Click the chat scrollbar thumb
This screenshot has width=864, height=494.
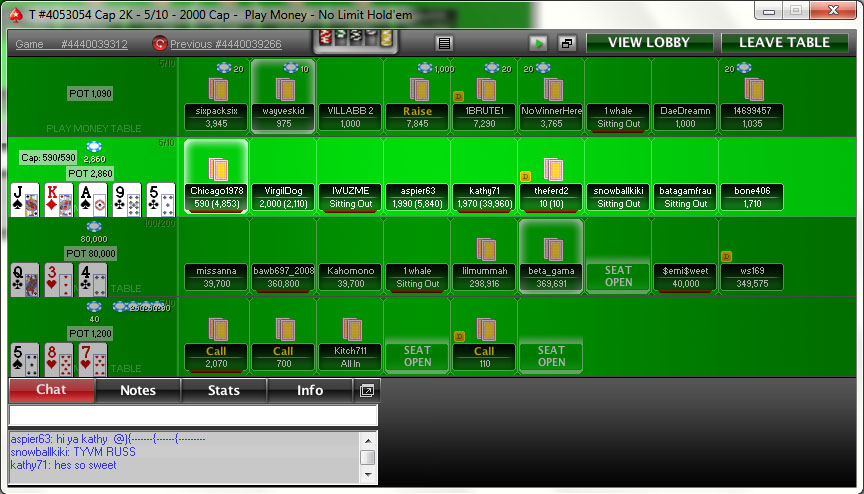(368, 458)
